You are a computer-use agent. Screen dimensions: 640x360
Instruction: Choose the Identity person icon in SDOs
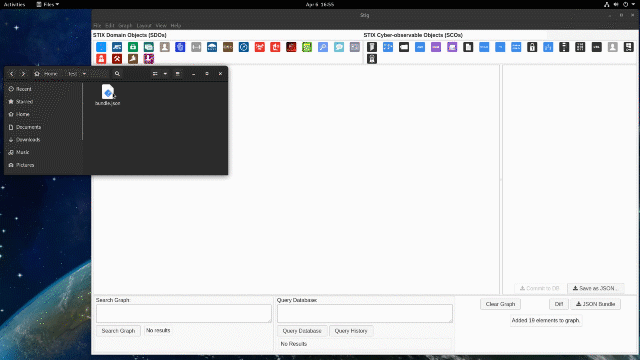164,47
